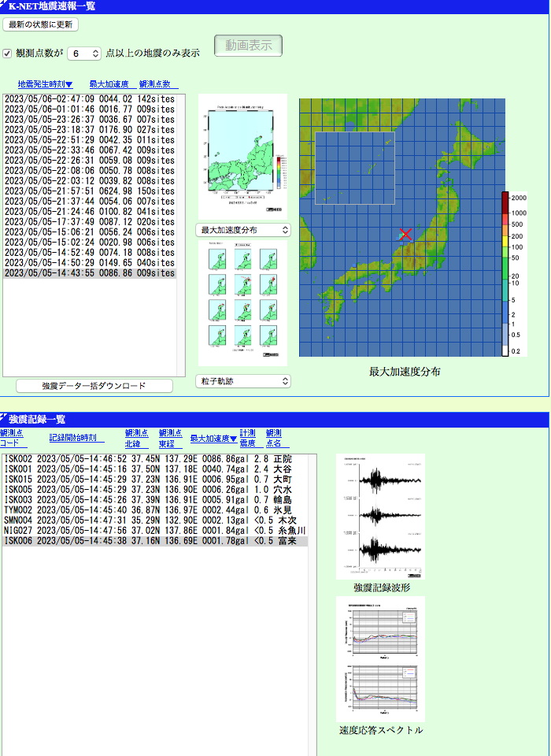The height and width of the screenshot is (756, 551).
Task: Select record ISK003 輪島
Action: point(155,500)
